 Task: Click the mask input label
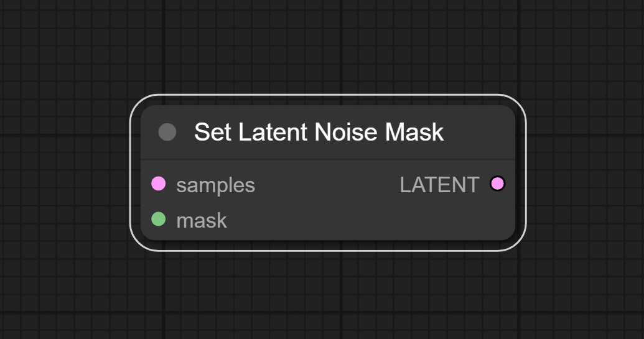[202, 220]
